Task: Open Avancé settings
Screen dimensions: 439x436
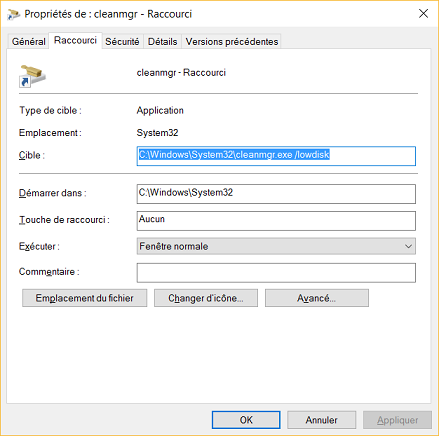Action: (x=317, y=298)
